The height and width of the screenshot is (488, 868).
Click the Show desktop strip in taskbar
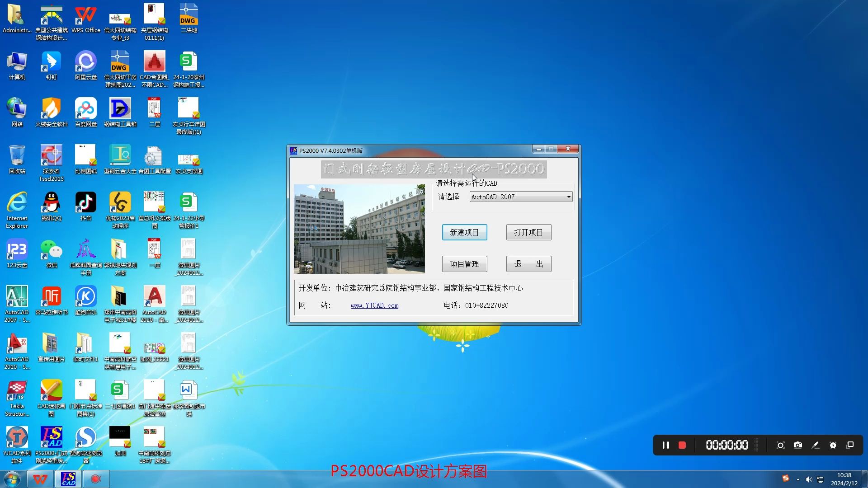864,479
